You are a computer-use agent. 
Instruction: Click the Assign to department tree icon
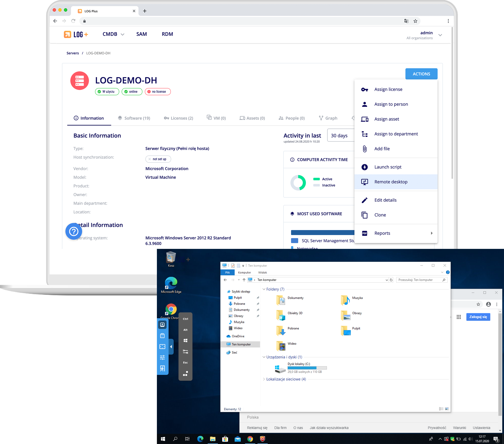click(364, 134)
